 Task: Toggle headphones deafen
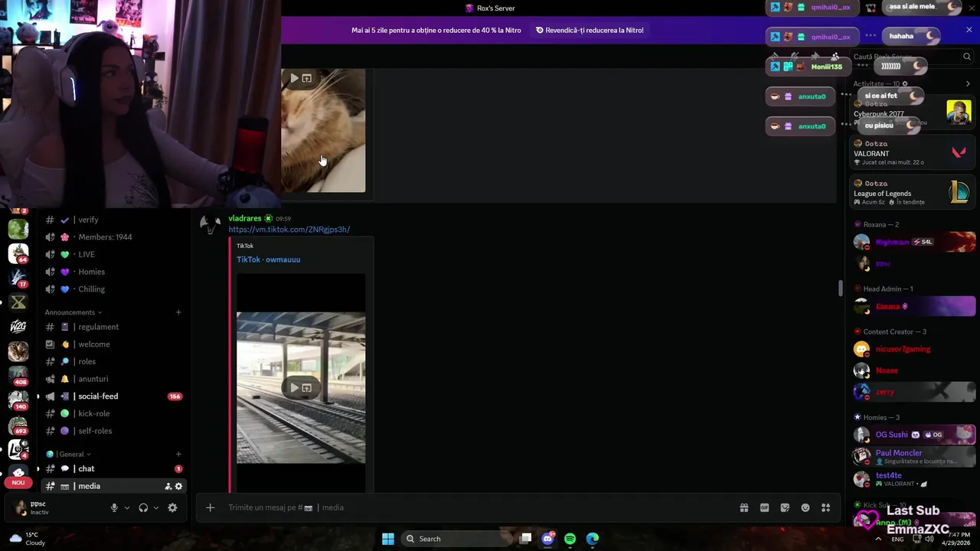tap(143, 507)
